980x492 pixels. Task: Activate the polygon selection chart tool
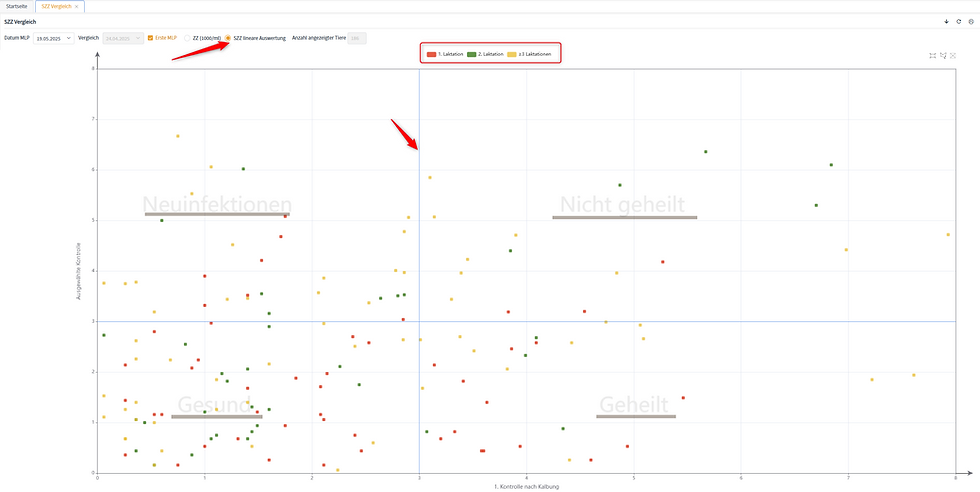click(x=943, y=56)
